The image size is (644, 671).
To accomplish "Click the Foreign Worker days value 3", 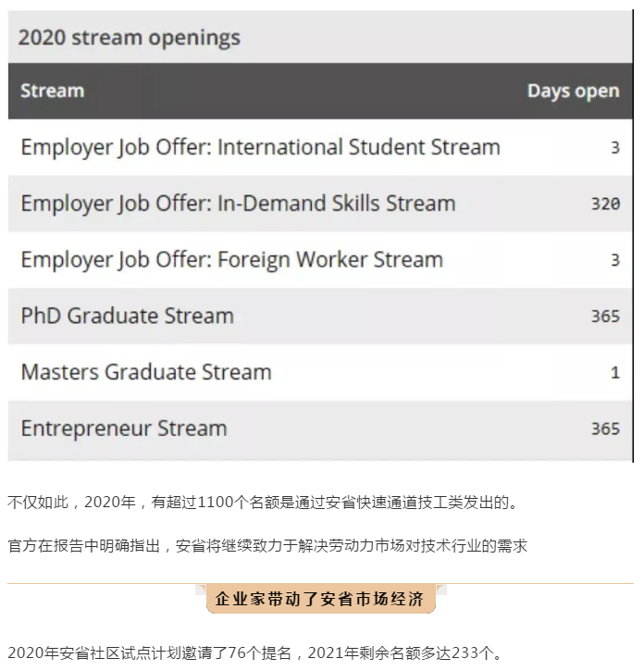I will tap(615, 260).
